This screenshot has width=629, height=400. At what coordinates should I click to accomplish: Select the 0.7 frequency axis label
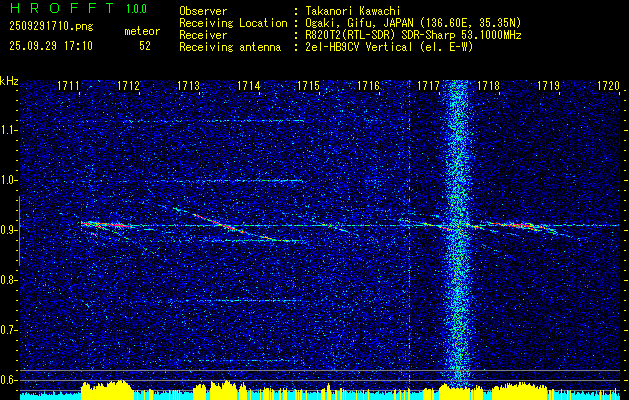pos(8,331)
